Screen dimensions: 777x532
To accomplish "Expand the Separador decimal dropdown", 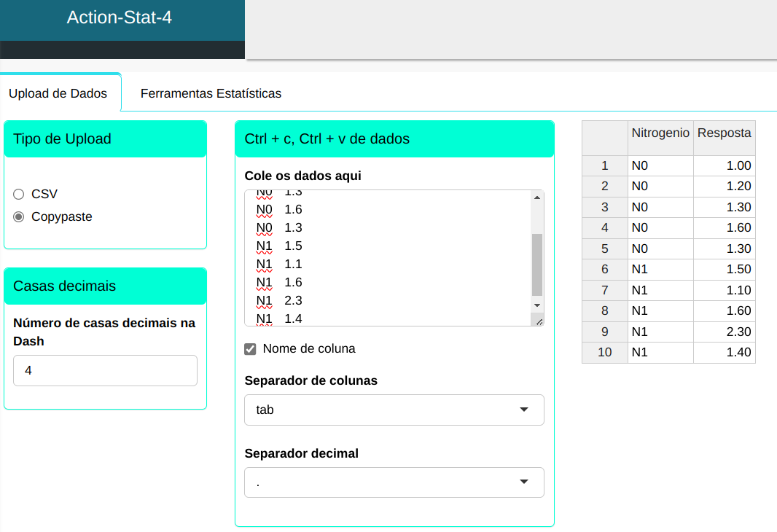I will coord(394,482).
